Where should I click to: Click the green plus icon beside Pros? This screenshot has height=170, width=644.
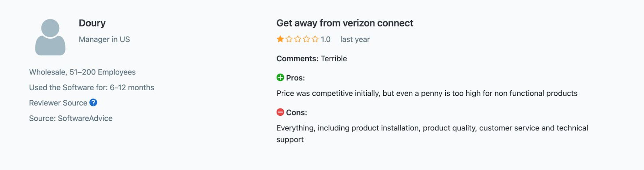(281, 78)
